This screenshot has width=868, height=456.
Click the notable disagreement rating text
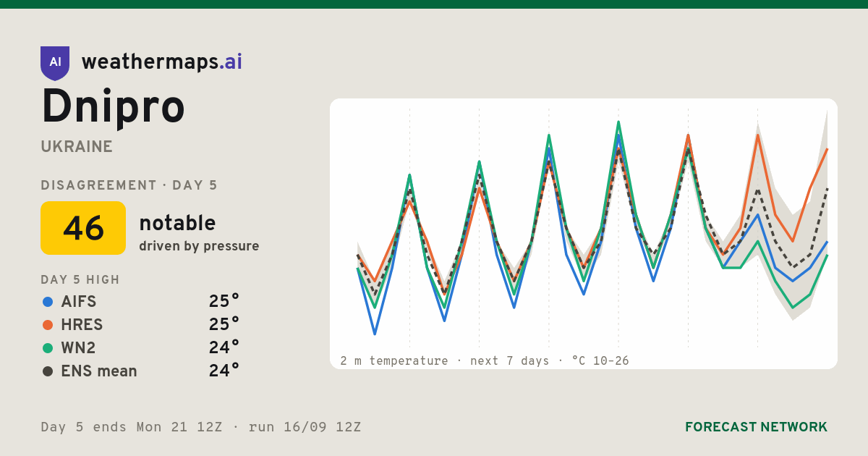click(177, 223)
